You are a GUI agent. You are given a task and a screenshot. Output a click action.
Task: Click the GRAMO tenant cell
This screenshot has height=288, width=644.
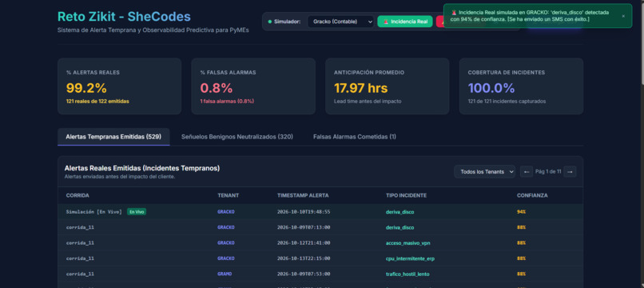[225, 274]
